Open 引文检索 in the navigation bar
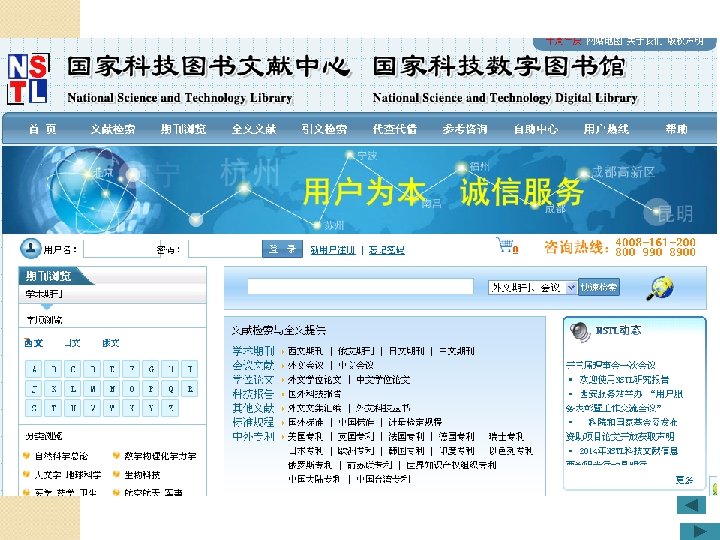This screenshot has height=540, width=720. click(324, 129)
